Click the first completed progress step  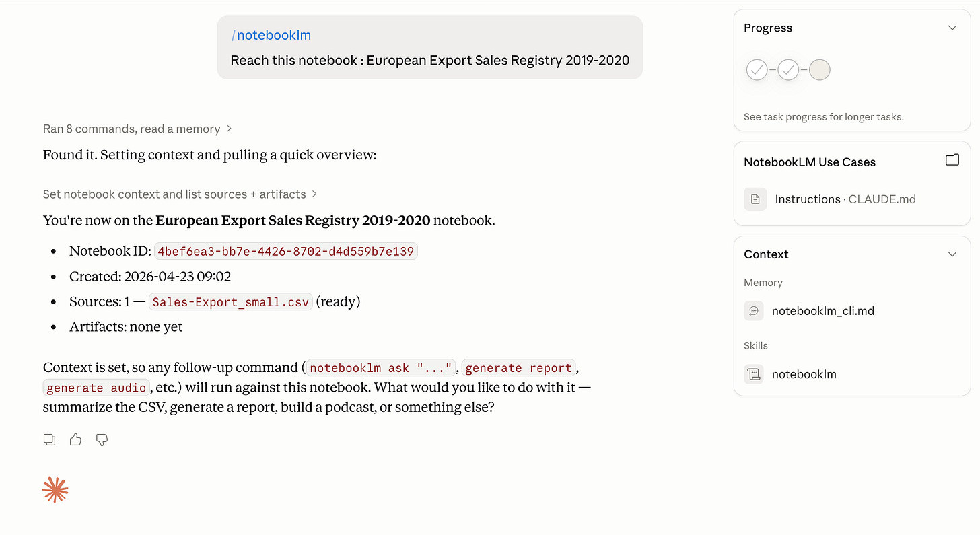[x=757, y=69]
